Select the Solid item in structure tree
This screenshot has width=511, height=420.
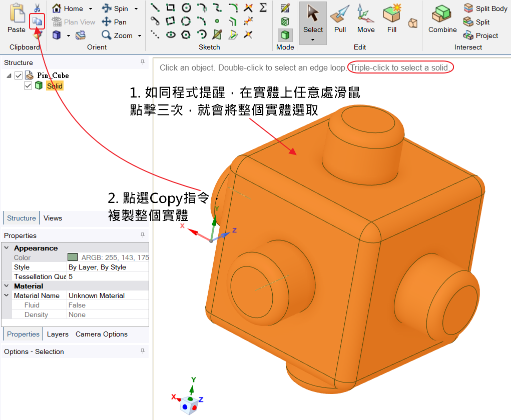pos(55,86)
